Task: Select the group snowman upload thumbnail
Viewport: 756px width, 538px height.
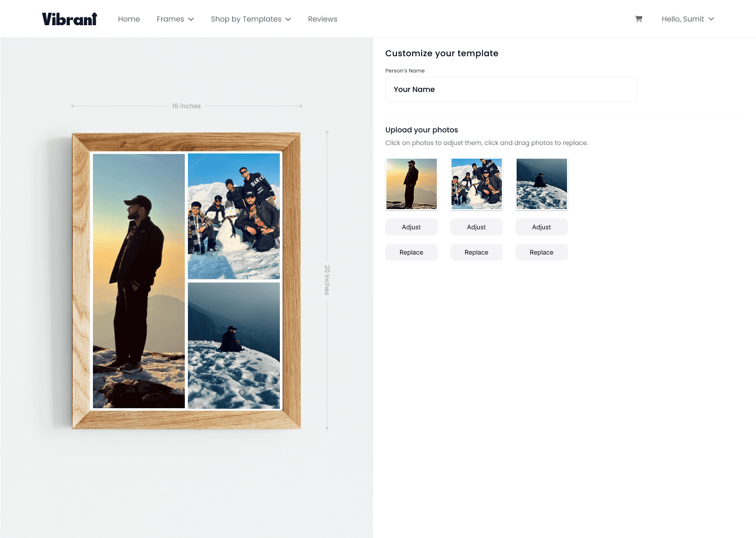Action: click(x=476, y=184)
